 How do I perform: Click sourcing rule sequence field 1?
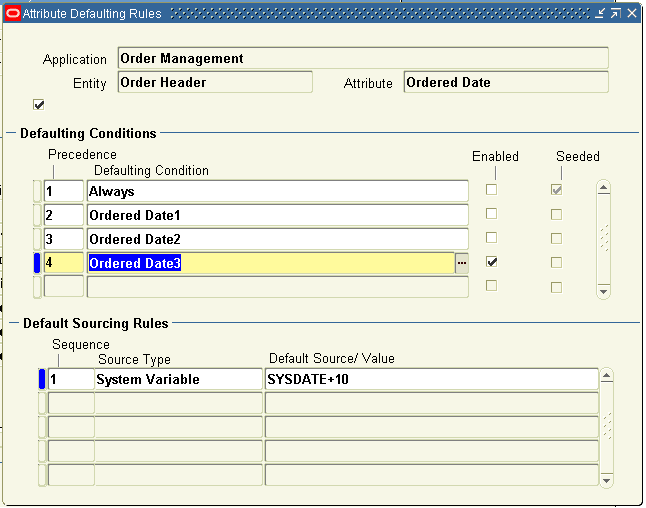[71, 379]
